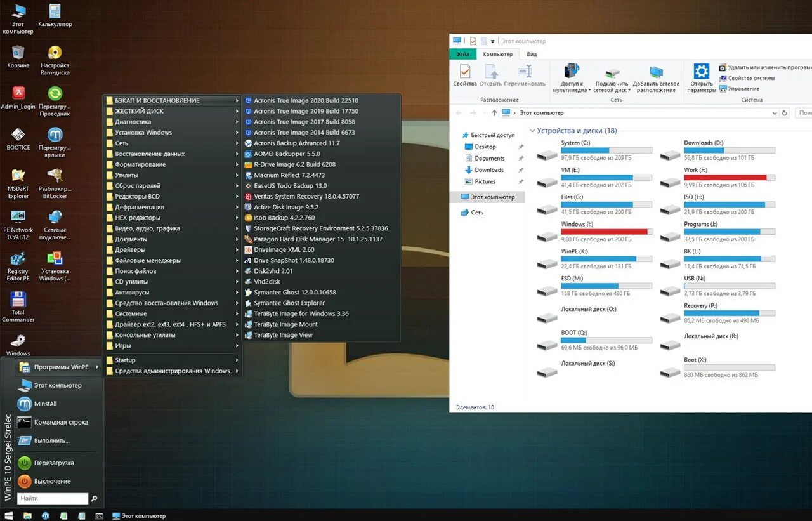Expand the Диагностика submenu
Viewport: 812px width, 521px height.
point(173,122)
